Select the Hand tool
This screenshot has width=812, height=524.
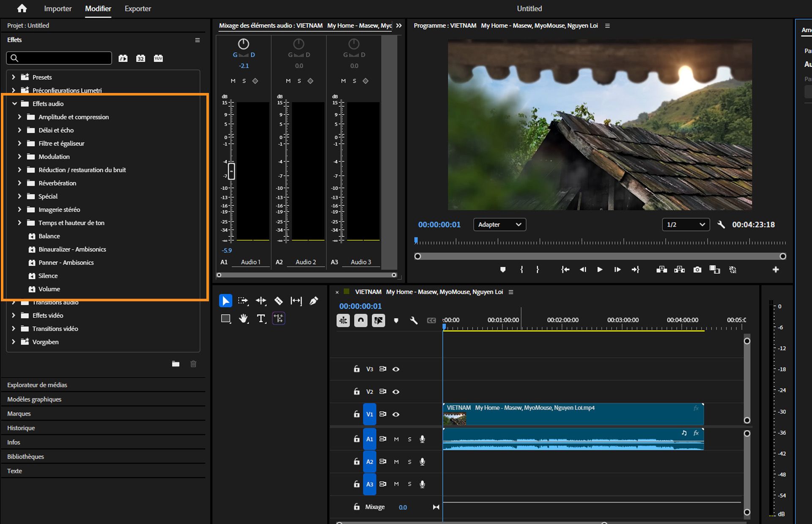coord(243,318)
